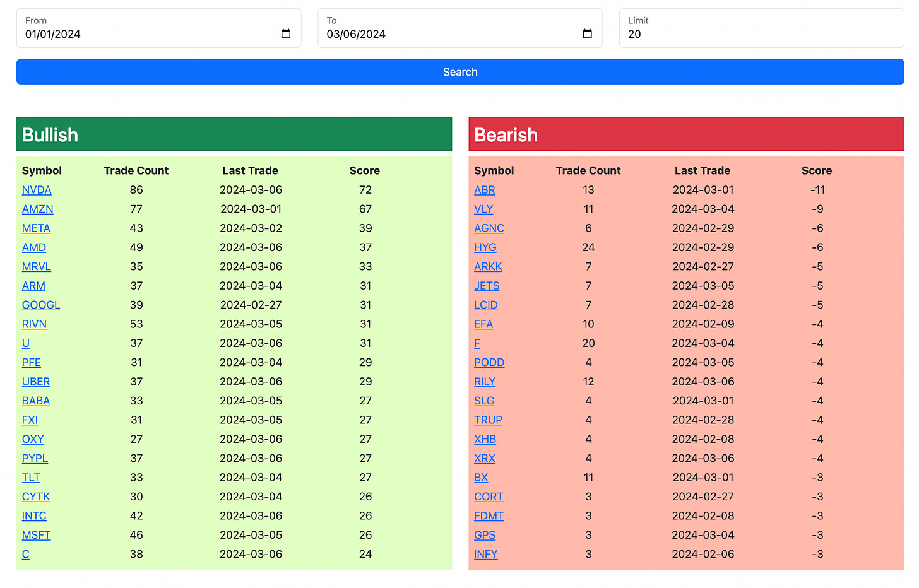Open the BABA symbol link
Image resolution: width=919 pixels, height=588 pixels.
pos(36,401)
